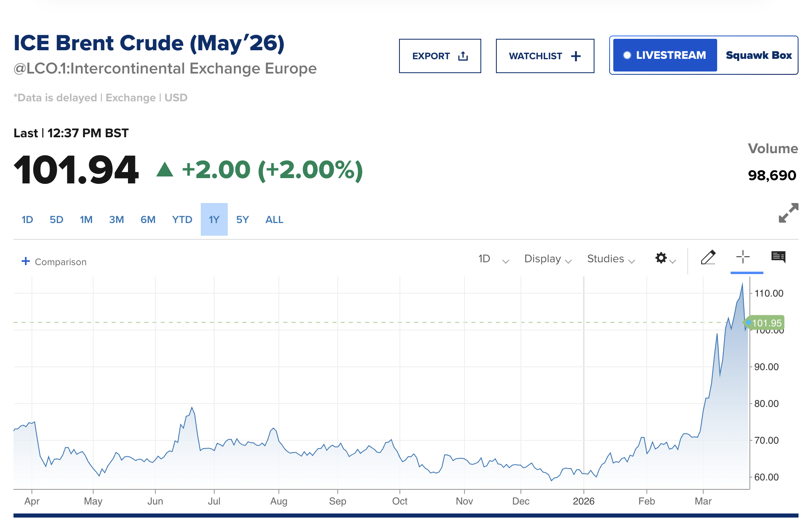Click the blue Comparison plus icon
Viewport: 812px width, 529px height.
(25, 261)
